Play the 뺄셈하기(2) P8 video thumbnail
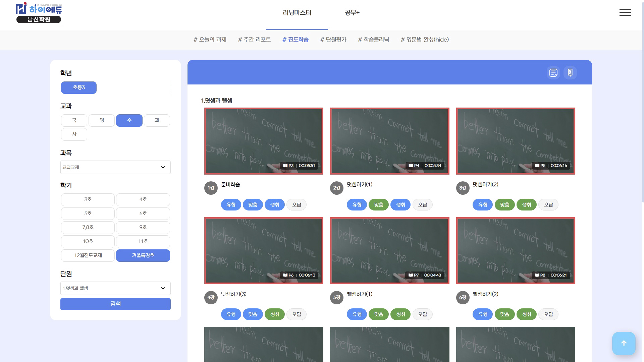The image size is (644, 362). [x=516, y=251]
